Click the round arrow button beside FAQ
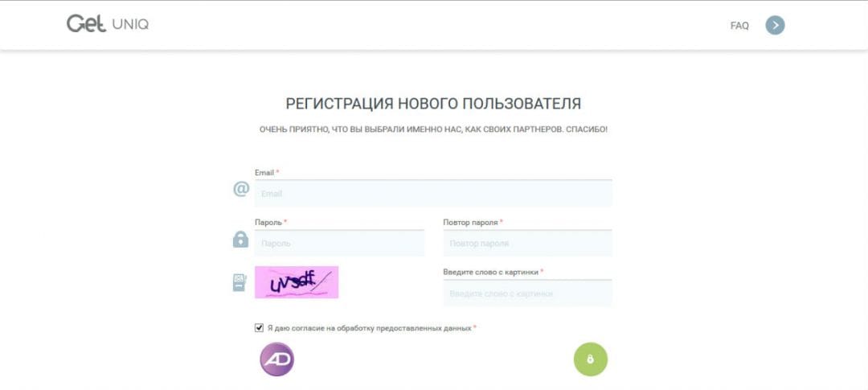The image size is (868, 390). 775,25
